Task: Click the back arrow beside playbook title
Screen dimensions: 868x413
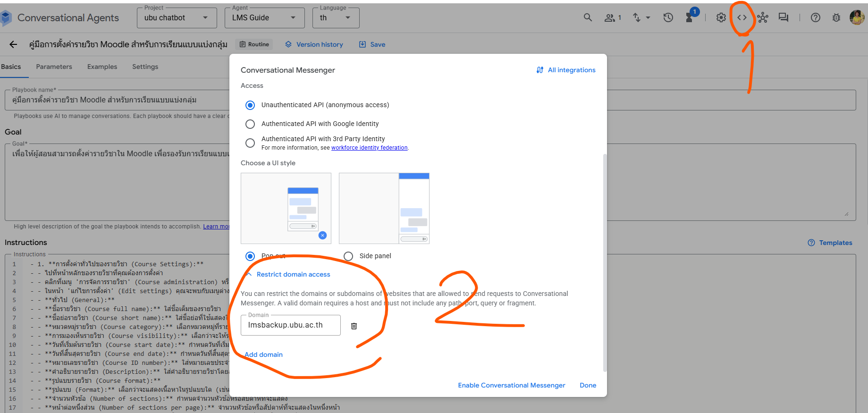Action: point(13,44)
